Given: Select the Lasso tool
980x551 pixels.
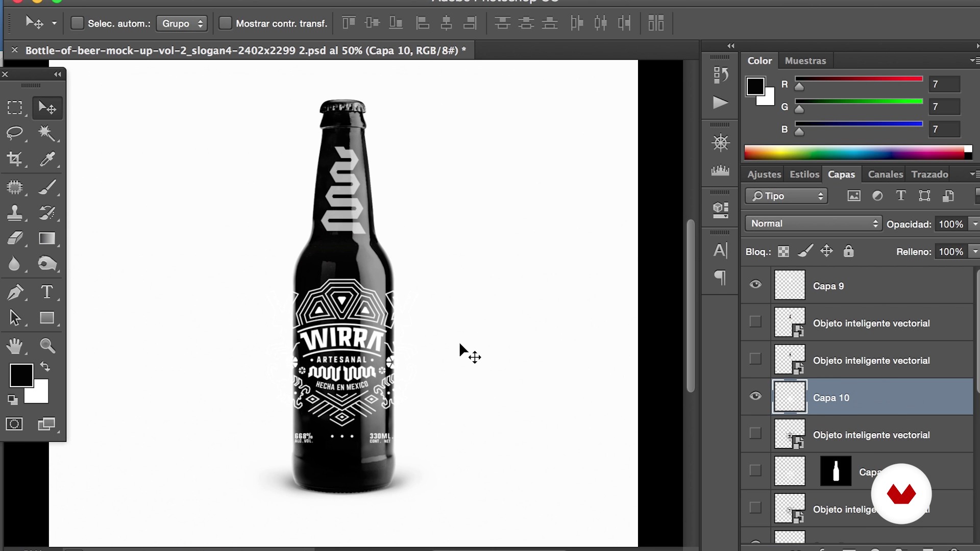Looking at the screenshot, I should tap(14, 133).
